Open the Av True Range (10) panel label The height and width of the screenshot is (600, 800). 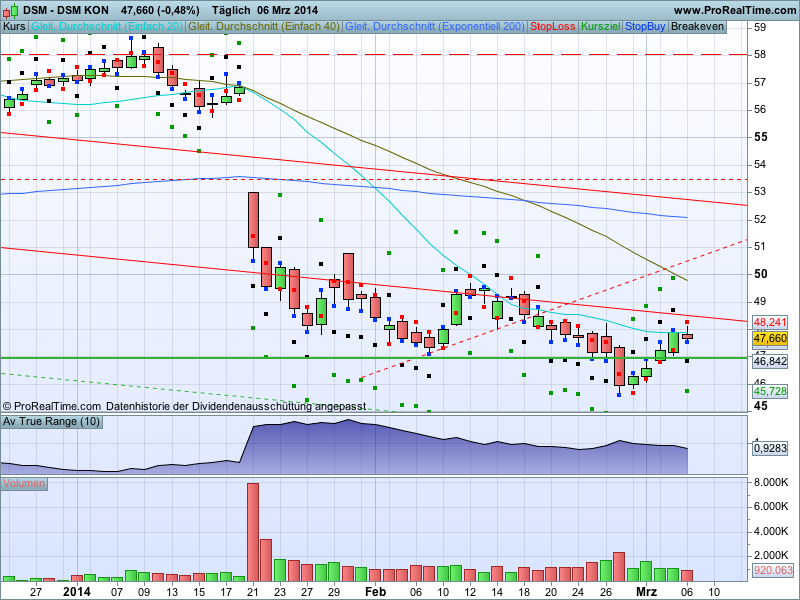51,422
